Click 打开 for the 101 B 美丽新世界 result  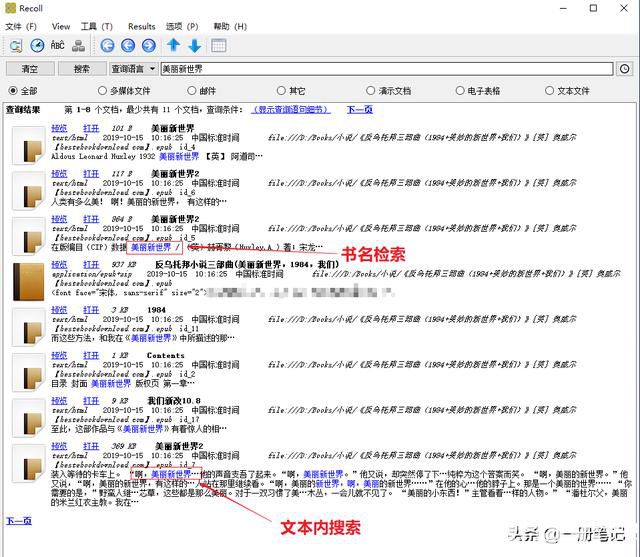91,128
